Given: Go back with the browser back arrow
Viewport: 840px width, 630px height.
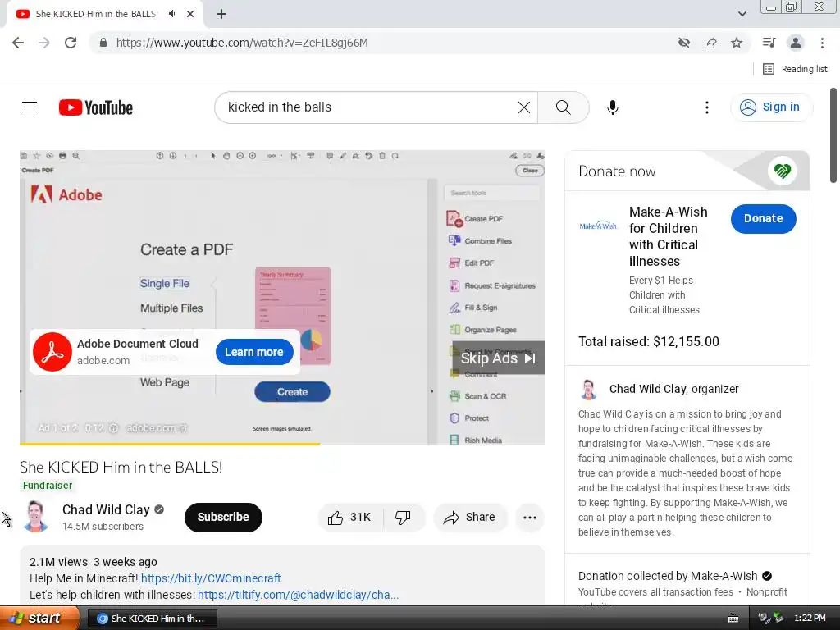Looking at the screenshot, I should pos(18,43).
